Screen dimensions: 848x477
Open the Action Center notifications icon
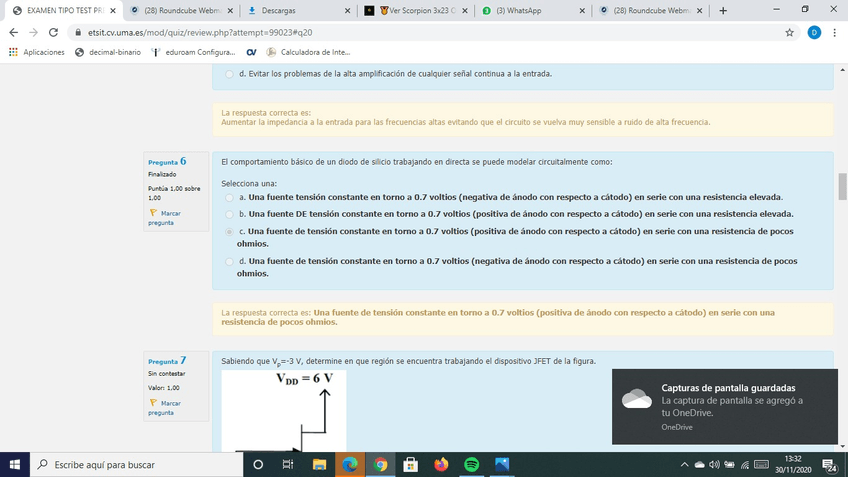click(x=830, y=465)
